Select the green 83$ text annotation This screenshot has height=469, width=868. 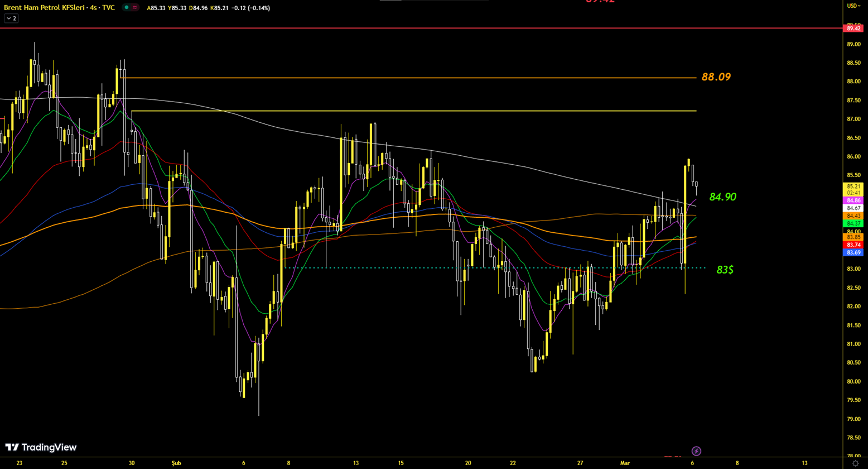725,270
